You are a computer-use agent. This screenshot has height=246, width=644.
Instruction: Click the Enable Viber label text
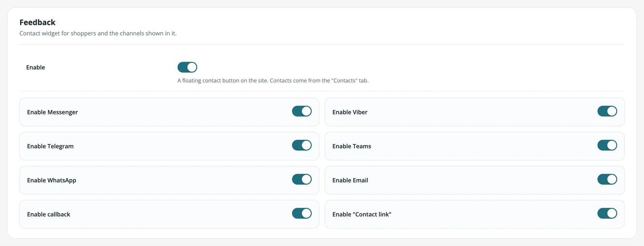pos(350,112)
